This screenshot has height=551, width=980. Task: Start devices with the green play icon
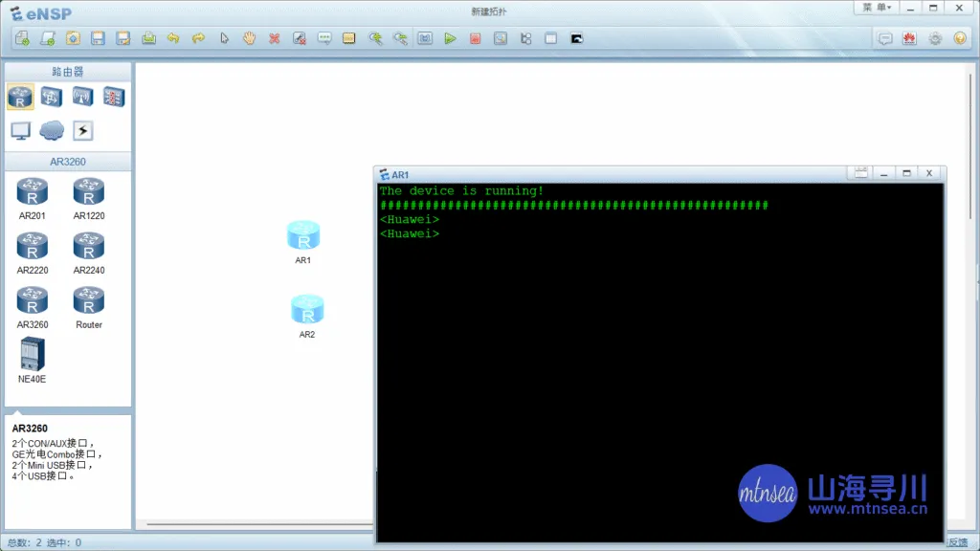[450, 38]
